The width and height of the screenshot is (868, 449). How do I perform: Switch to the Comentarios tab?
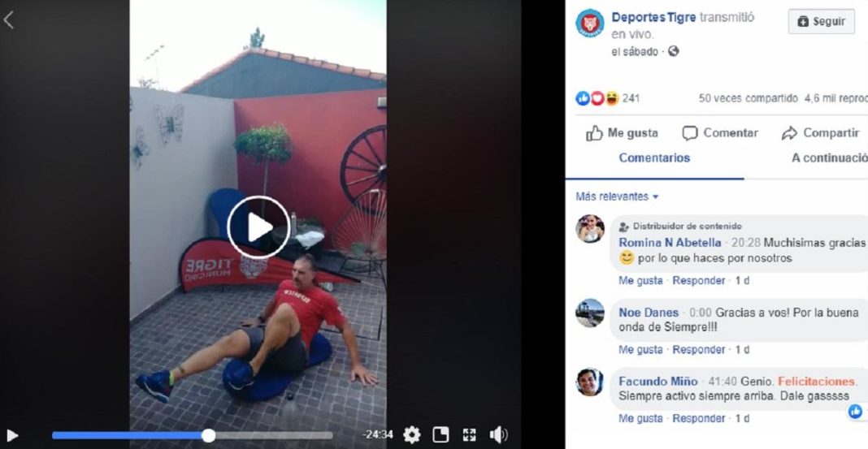pyautogui.click(x=654, y=158)
